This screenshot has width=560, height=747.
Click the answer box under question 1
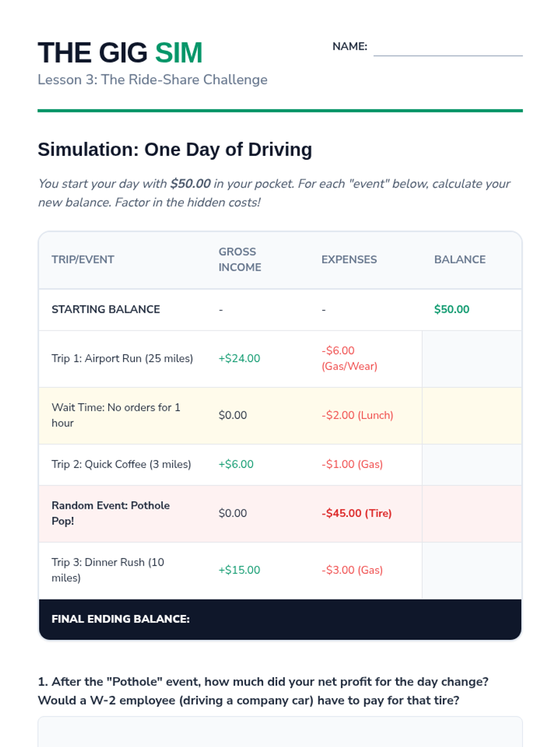pyautogui.click(x=280, y=732)
